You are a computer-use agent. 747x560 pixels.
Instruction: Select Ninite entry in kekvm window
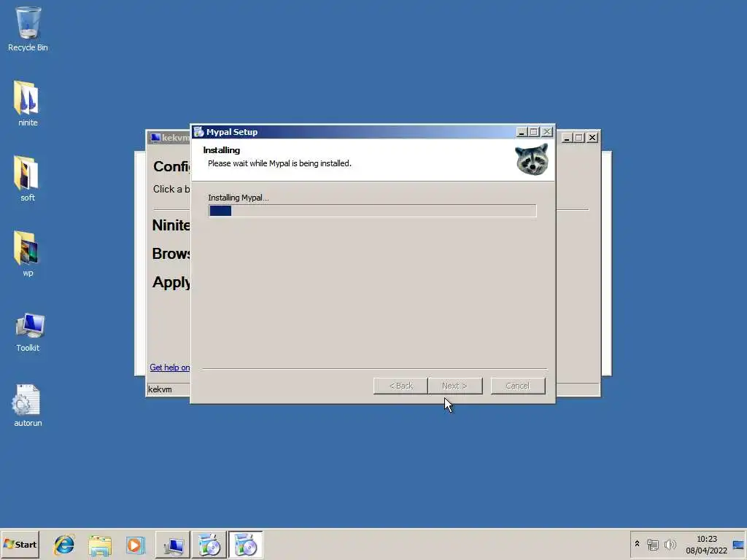pos(171,225)
